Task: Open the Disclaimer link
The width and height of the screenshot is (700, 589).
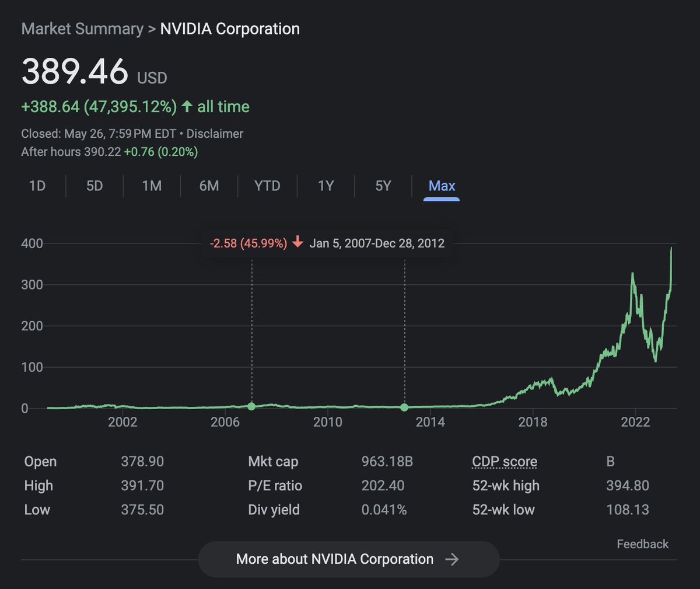Action: (215, 134)
